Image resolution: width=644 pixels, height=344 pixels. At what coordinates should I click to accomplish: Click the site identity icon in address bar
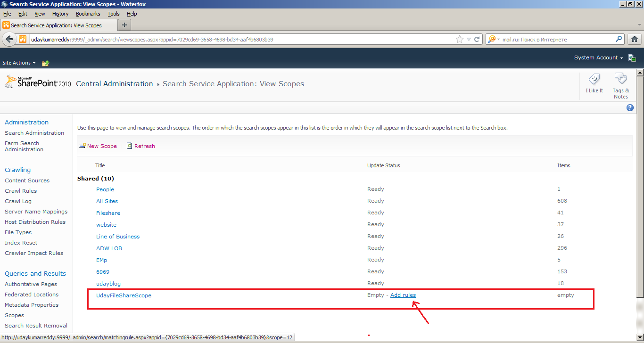pos(23,40)
